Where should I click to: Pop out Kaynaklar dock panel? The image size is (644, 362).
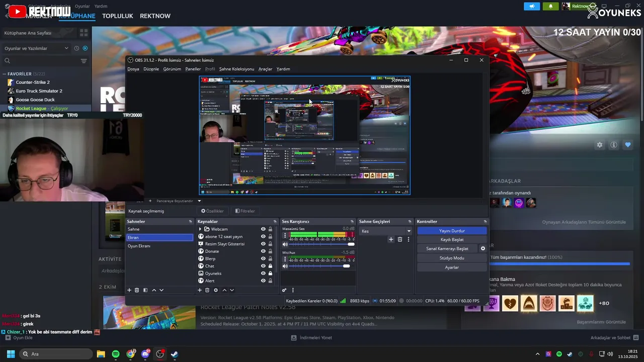(x=275, y=222)
